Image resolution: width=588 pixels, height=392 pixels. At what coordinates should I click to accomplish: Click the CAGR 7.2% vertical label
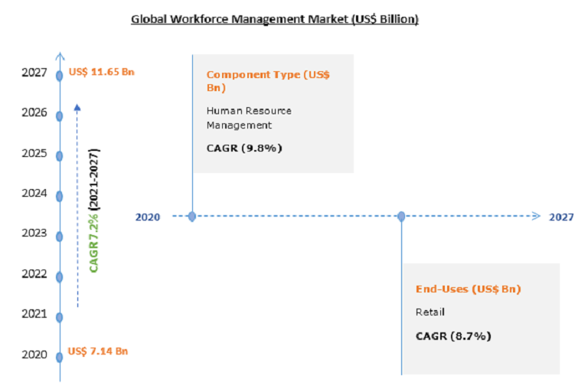(x=93, y=243)
